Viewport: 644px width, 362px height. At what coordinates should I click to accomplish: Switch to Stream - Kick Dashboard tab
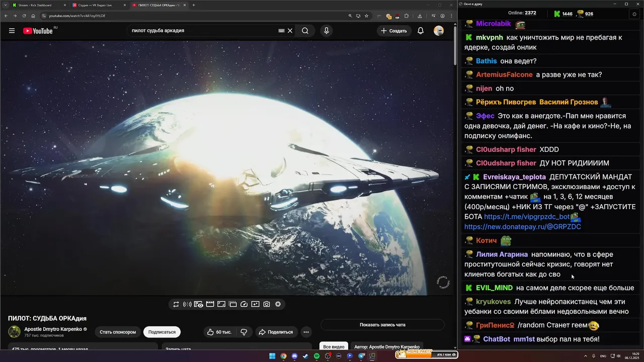pos(38,5)
